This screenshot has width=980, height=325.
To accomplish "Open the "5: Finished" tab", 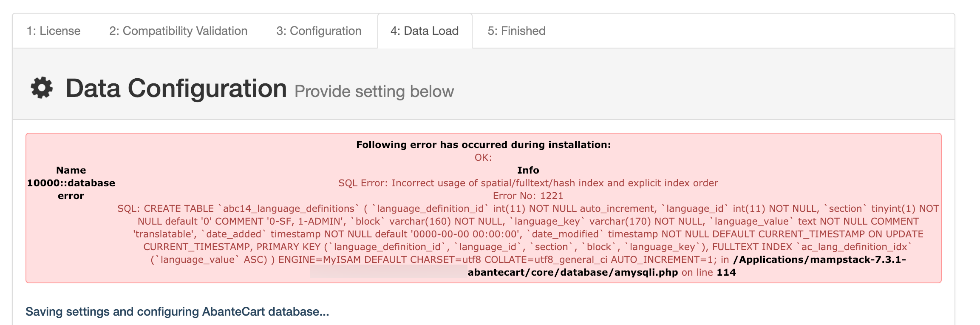I will (x=516, y=31).
